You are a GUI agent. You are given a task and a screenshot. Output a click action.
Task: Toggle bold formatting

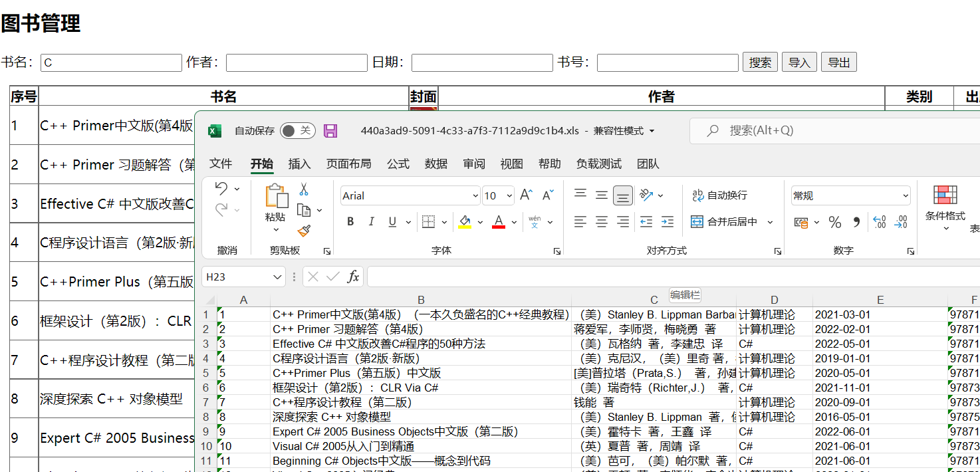click(x=350, y=221)
